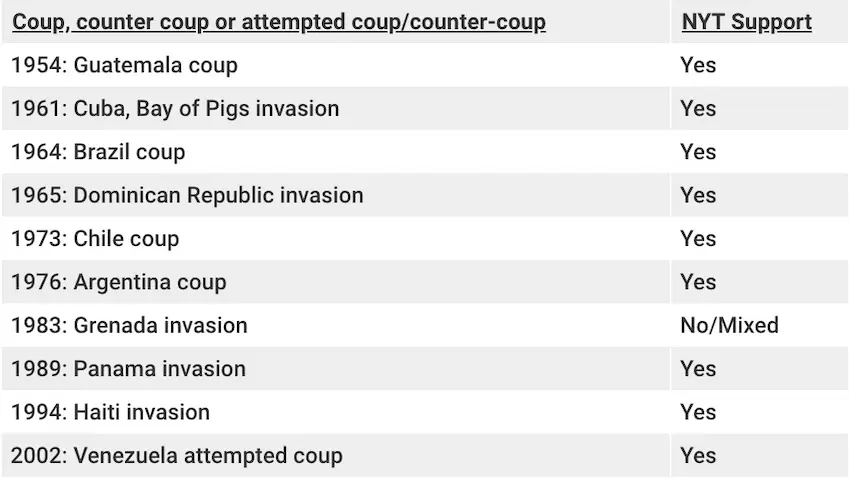The image size is (850, 478).
Task: Click 'Yes' in the Brazil coup row
Action: click(x=698, y=152)
